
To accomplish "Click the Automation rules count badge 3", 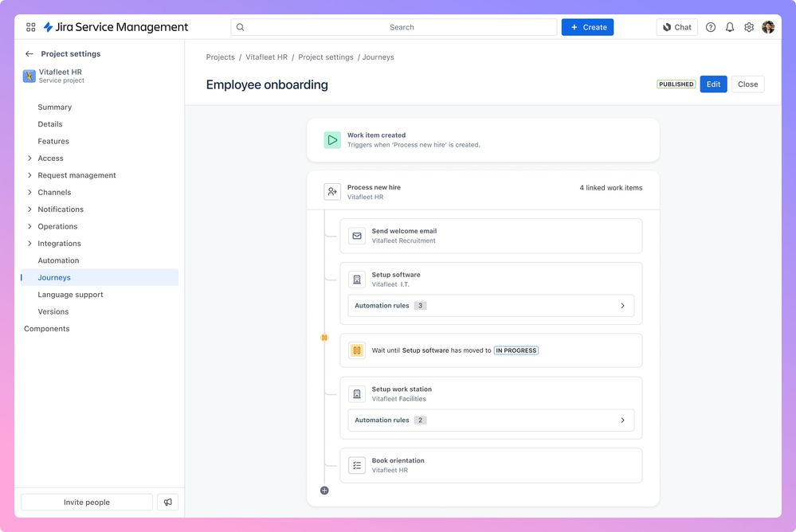I will coord(420,306).
